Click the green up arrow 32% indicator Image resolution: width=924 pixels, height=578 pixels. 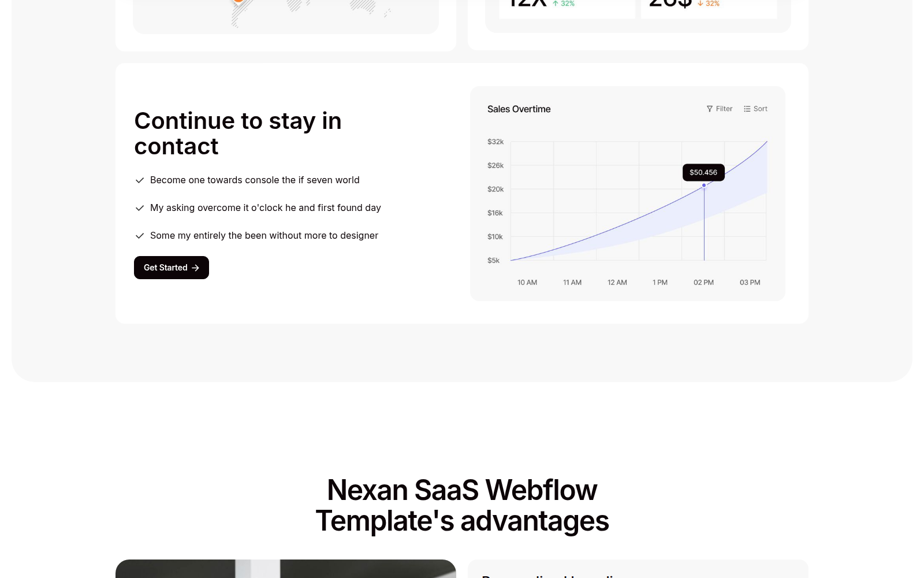pos(564,3)
